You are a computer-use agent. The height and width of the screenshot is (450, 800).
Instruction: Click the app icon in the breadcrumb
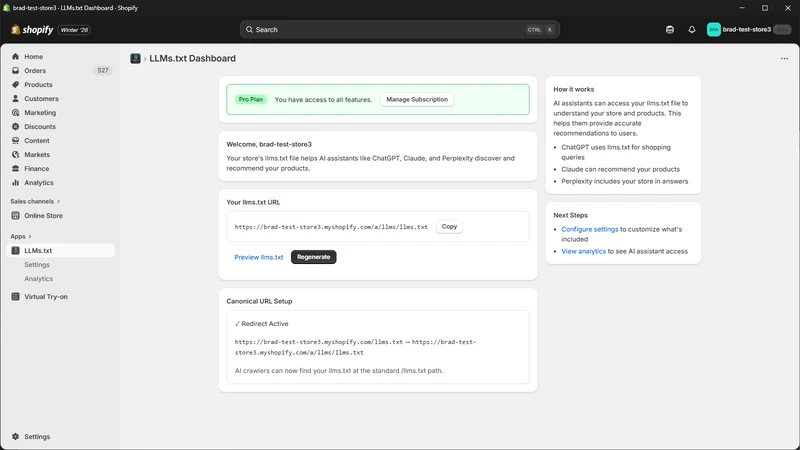135,58
